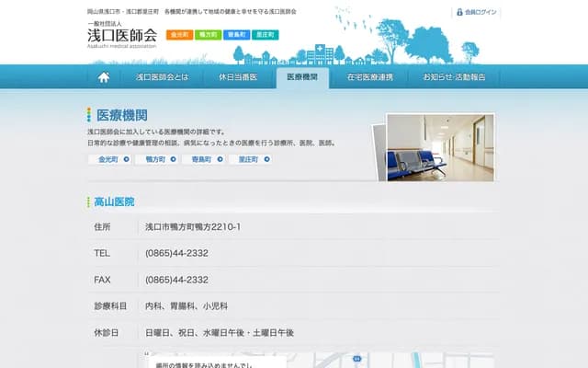Jump to 里庄町 section link
This screenshot has height=368, width=588.
coord(249,159)
